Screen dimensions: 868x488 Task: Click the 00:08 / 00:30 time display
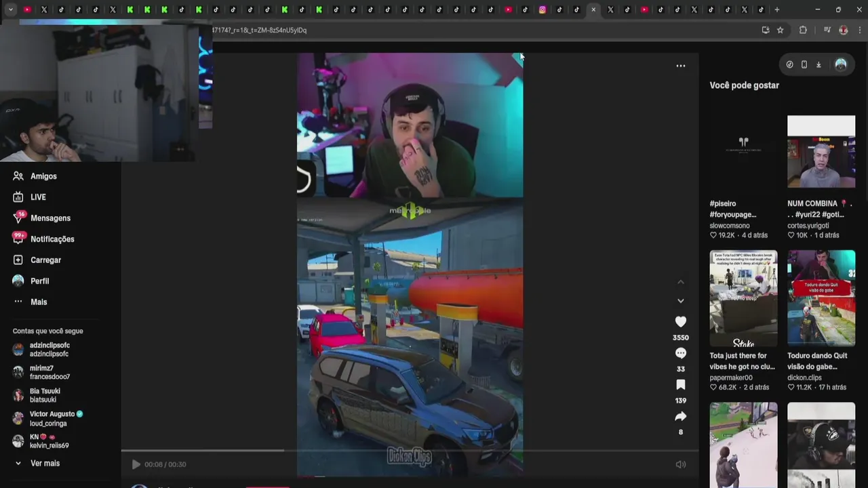click(165, 464)
